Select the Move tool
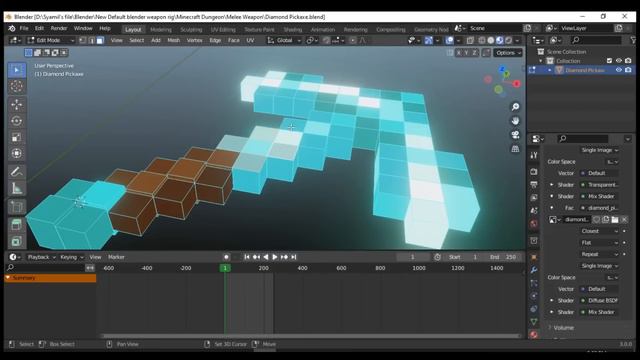Screen dimensions: 640x360 pos(17,104)
